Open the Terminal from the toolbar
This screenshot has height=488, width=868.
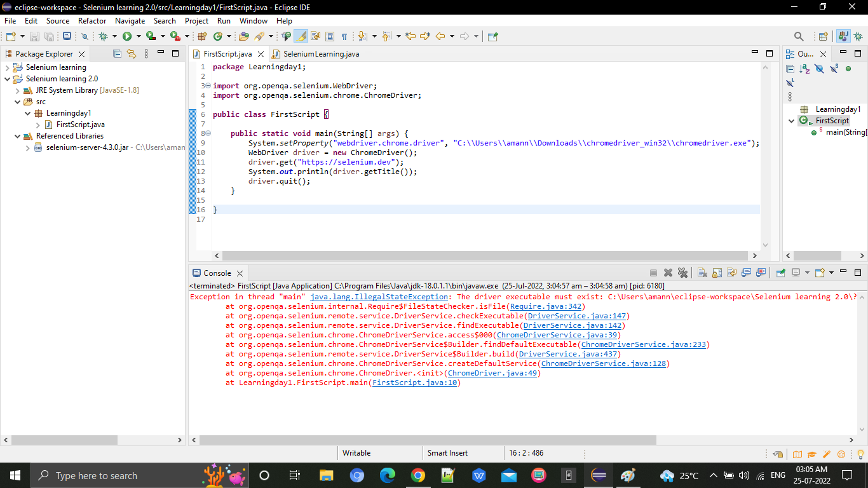67,36
